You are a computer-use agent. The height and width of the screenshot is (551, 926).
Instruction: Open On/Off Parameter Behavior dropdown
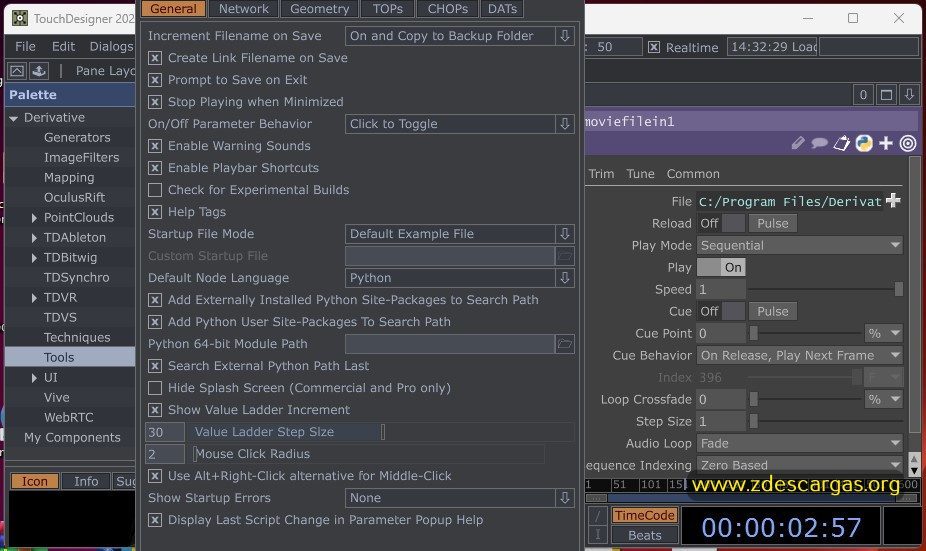pyautogui.click(x=459, y=123)
